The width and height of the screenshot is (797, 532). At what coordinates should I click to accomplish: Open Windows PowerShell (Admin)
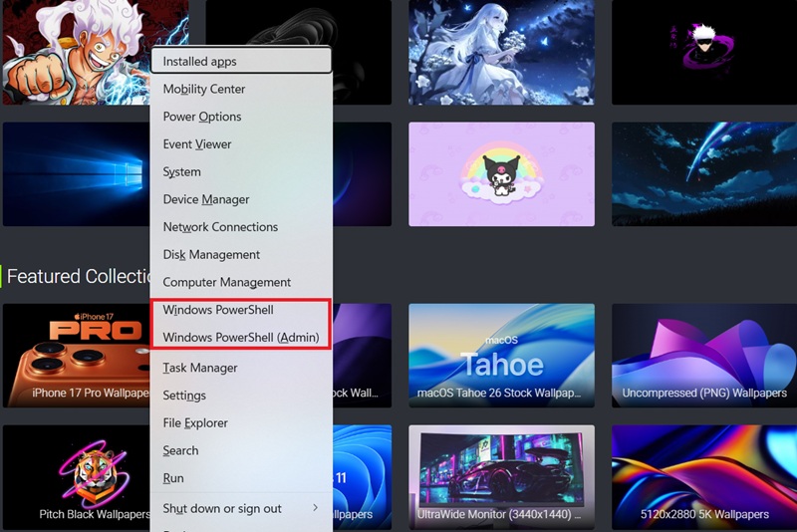[x=240, y=338]
